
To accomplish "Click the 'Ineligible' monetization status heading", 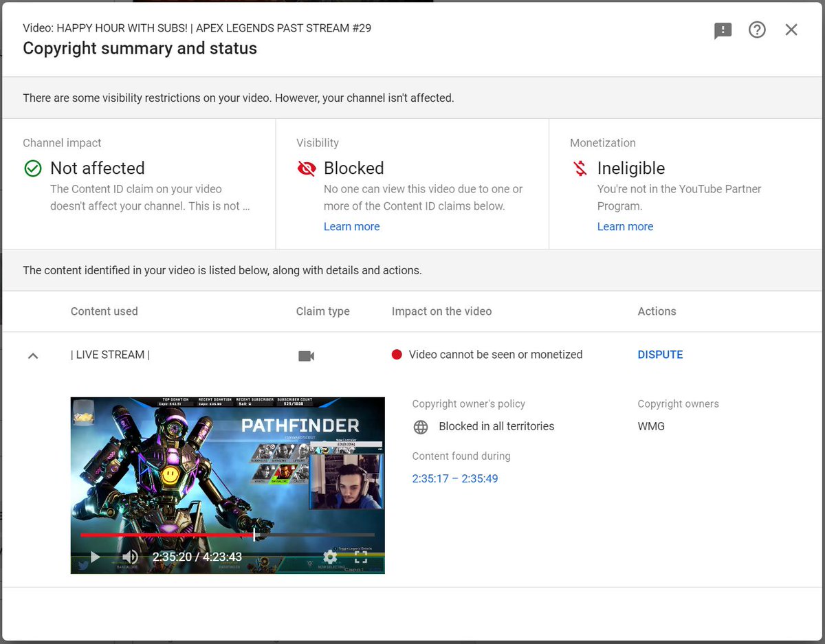I will (x=631, y=168).
